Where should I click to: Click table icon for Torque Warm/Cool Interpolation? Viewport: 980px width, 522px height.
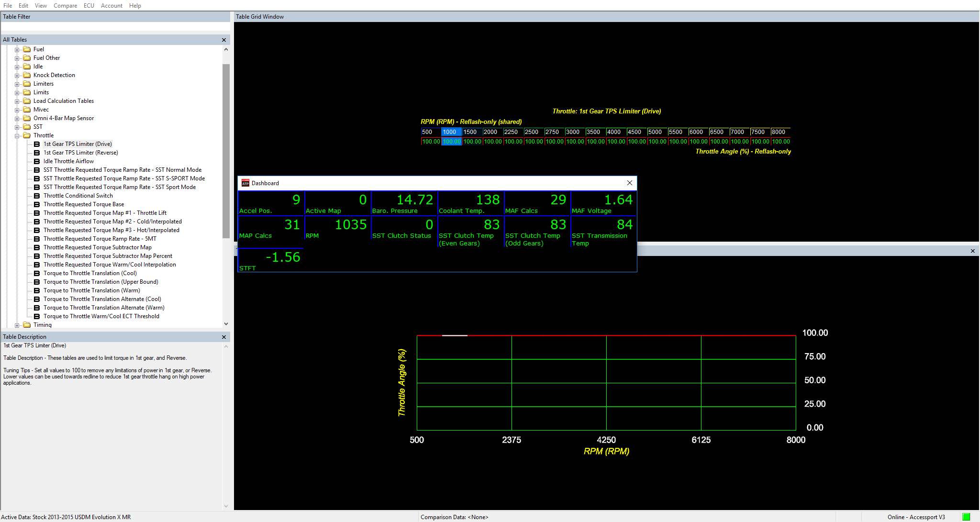[x=37, y=265]
